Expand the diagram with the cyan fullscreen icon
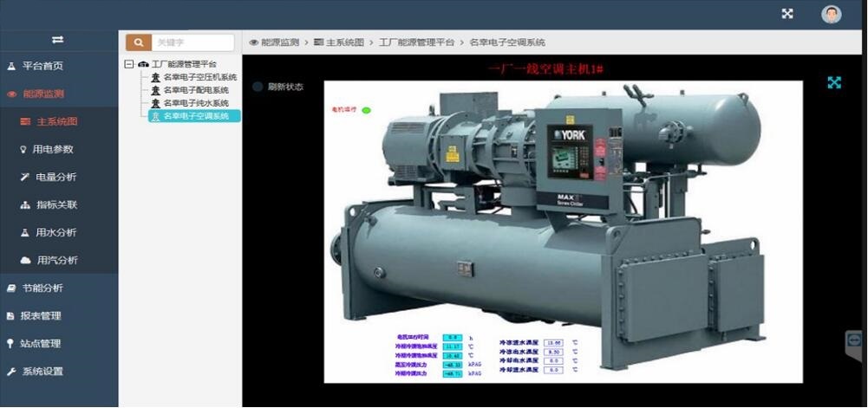868x408 pixels. point(834,82)
